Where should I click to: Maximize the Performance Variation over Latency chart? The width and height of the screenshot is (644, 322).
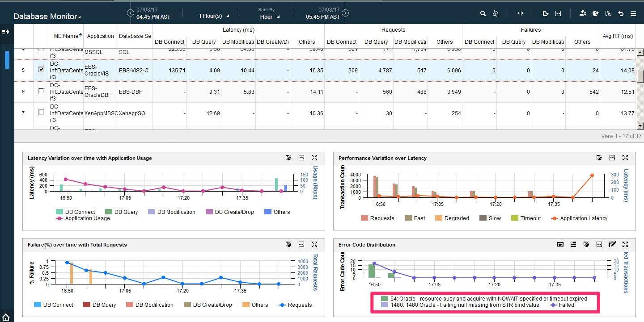coord(626,158)
